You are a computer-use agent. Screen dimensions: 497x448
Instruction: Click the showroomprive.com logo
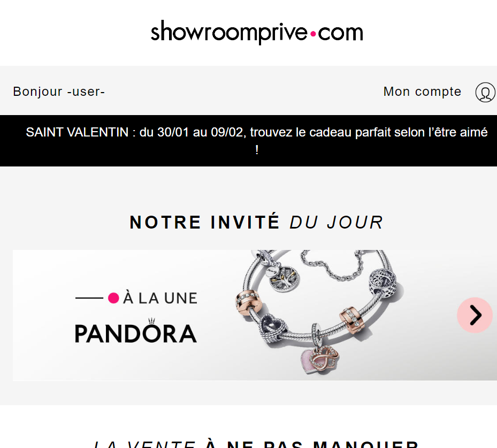pos(257,32)
